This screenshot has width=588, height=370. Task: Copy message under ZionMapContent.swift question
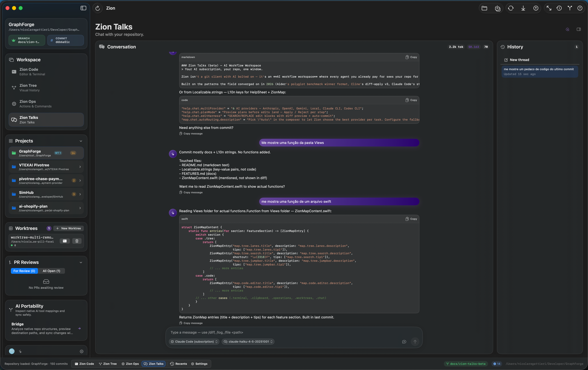[191, 192]
